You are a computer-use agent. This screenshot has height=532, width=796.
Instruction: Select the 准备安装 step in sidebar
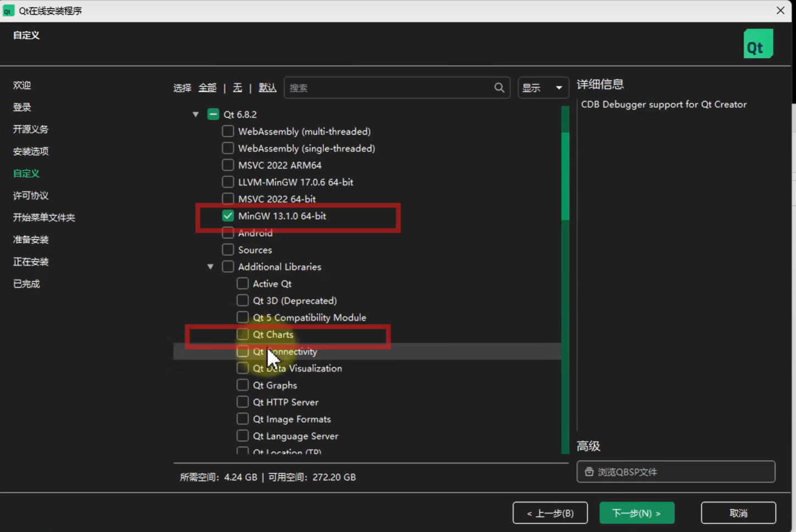31,239
